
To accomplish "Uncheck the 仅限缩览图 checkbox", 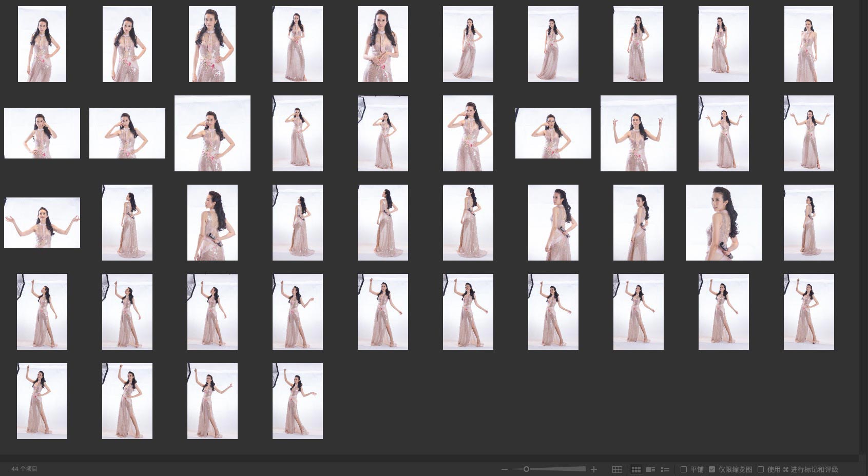I will coord(712,469).
